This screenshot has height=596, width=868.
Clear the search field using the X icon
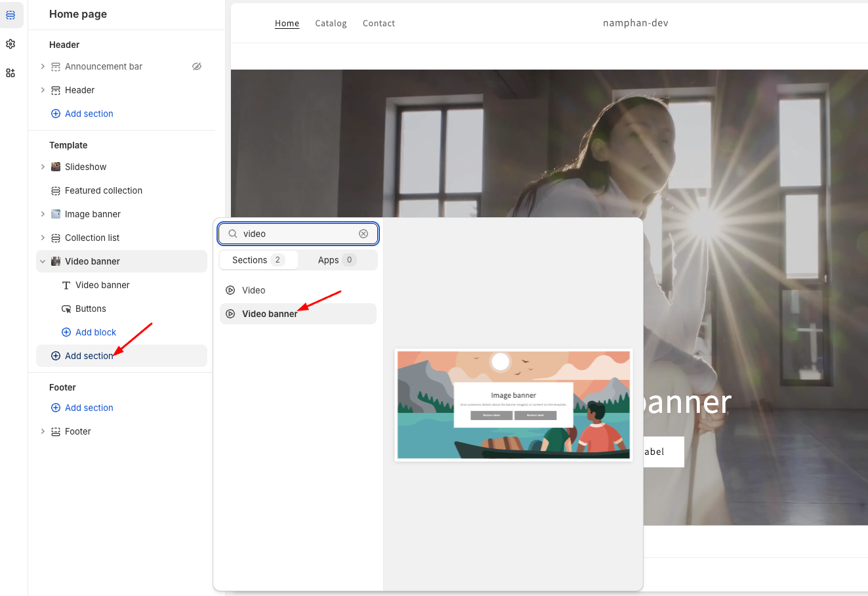[363, 234]
